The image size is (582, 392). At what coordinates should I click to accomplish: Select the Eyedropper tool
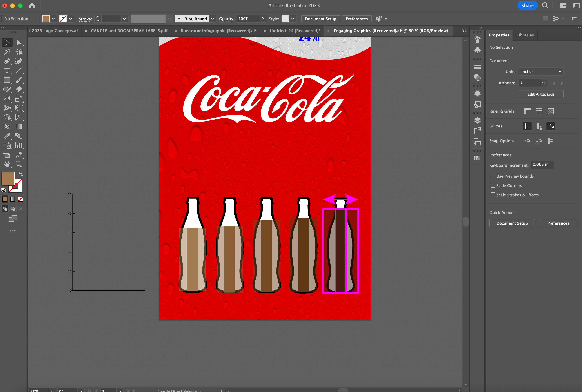pos(7,136)
